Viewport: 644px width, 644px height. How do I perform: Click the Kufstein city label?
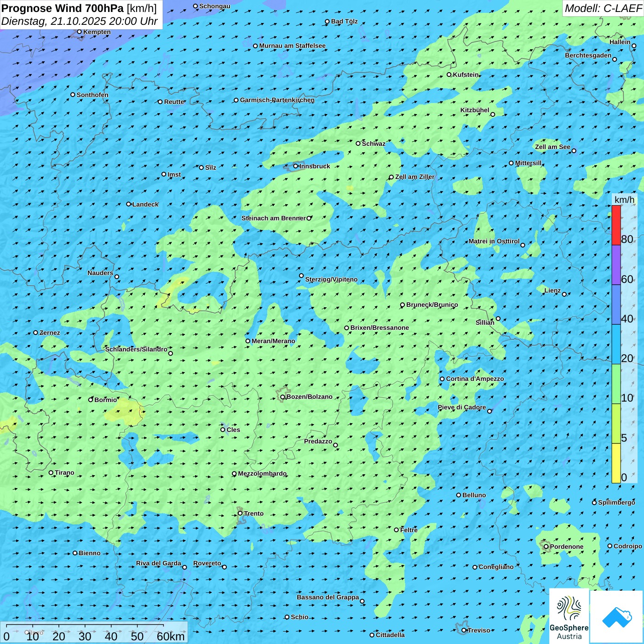click(x=466, y=75)
